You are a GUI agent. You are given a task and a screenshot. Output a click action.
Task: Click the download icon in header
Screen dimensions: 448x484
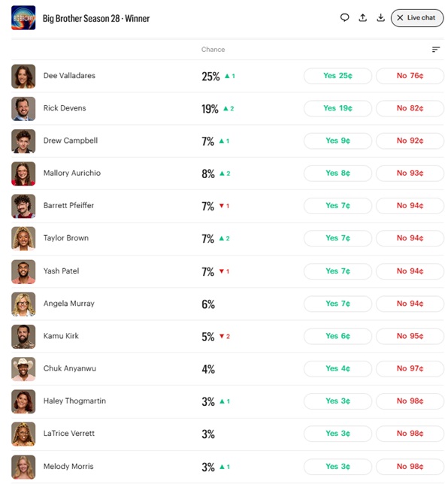[x=380, y=18]
